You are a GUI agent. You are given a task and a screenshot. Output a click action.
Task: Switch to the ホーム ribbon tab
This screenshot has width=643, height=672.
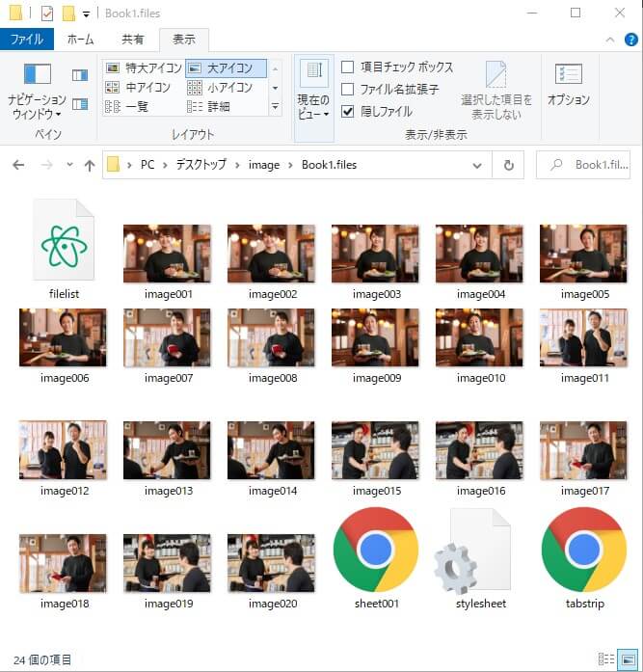[80, 40]
